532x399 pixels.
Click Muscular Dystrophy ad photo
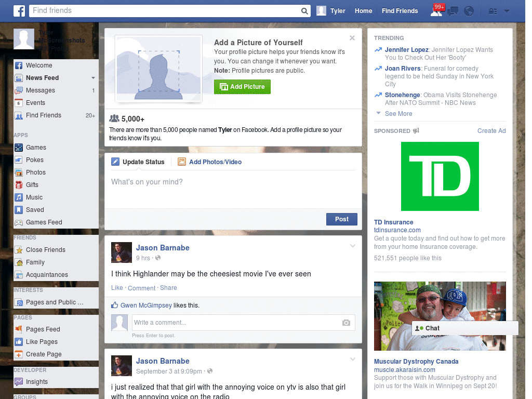click(x=440, y=316)
